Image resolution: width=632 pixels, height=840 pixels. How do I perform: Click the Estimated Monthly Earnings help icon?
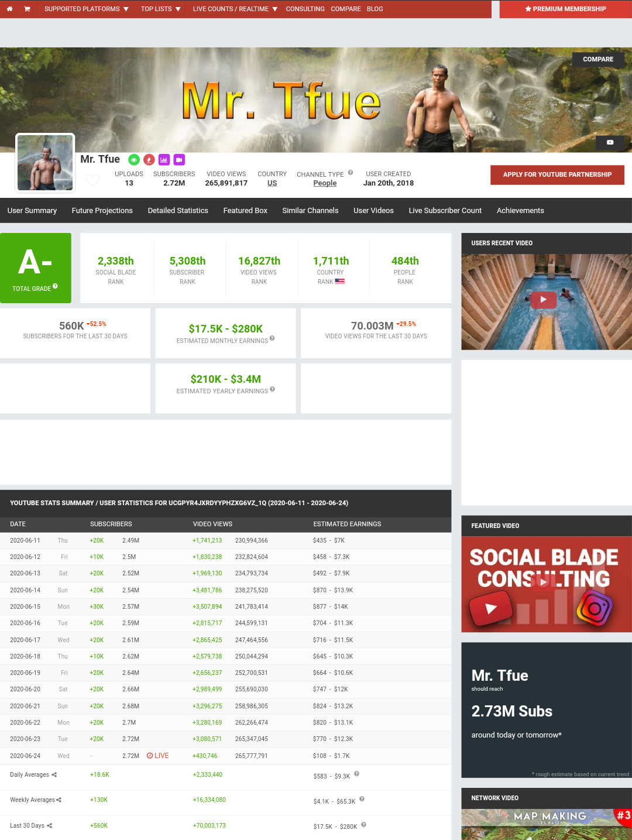tap(272, 338)
